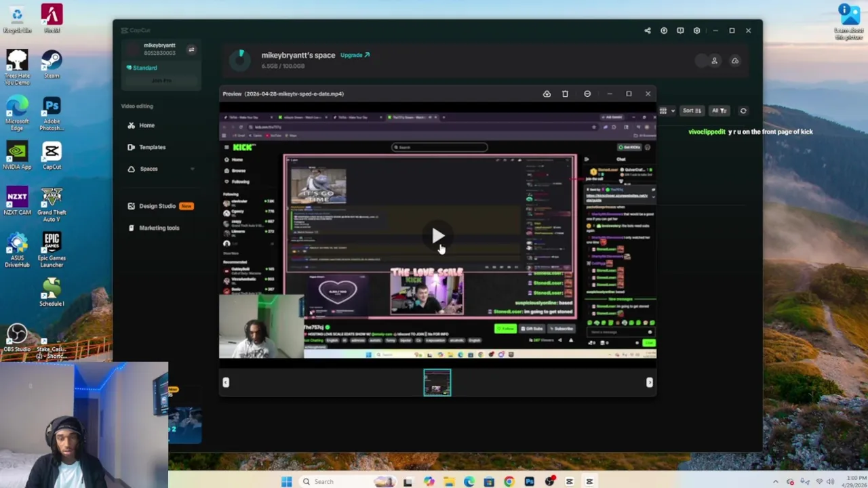Open the Recycle Bin desktop icon

[x=17, y=19]
